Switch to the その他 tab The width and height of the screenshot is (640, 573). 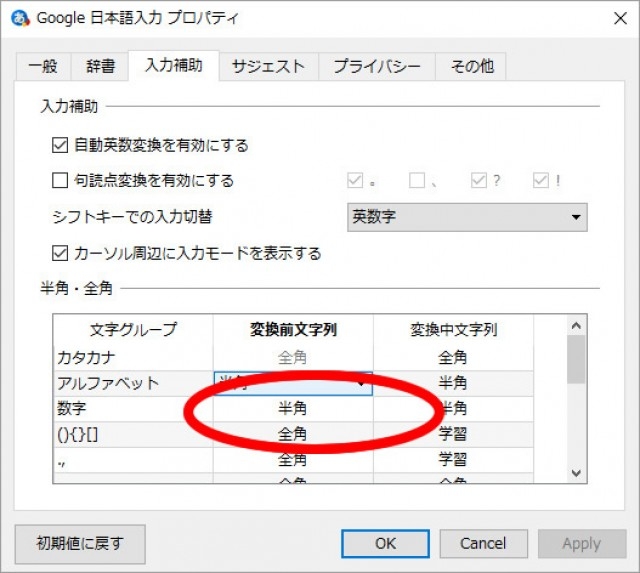point(471,67)
